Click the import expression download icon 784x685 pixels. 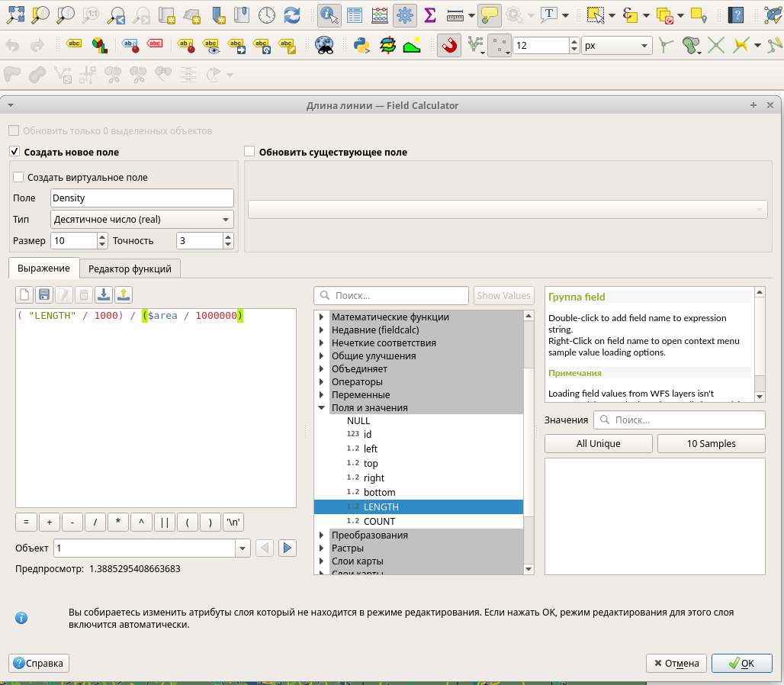[x=103, y=295]
